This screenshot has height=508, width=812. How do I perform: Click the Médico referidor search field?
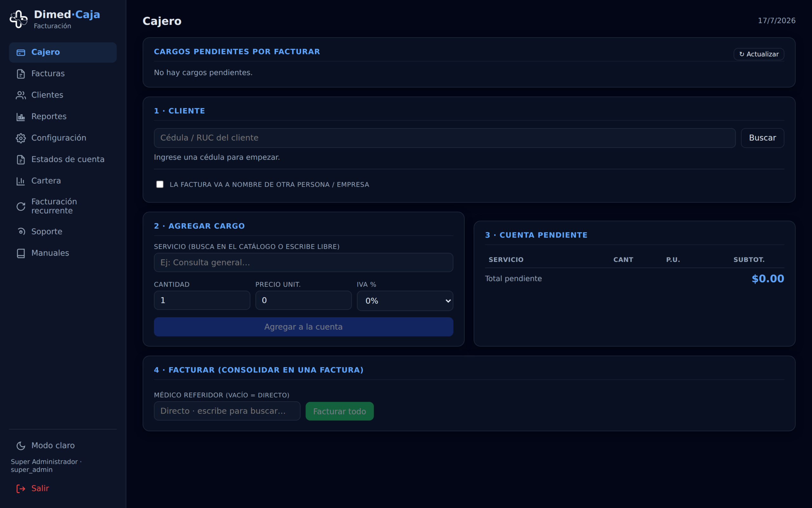[227, 411]
